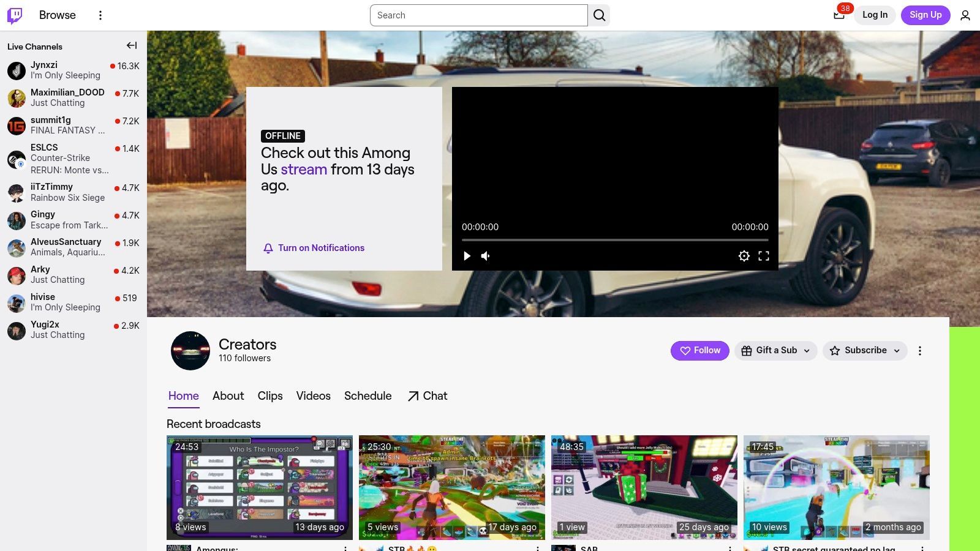Open Jynxzi channel avatar

point(17,70)
